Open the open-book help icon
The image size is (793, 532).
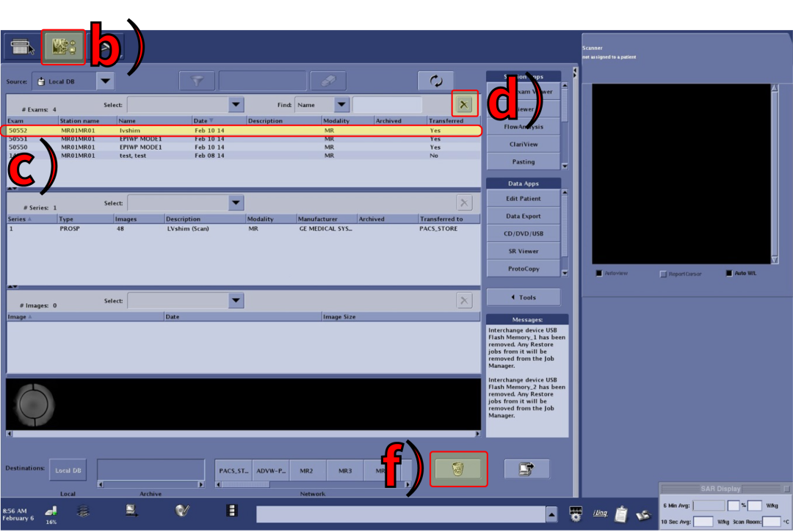click(643, 515)
